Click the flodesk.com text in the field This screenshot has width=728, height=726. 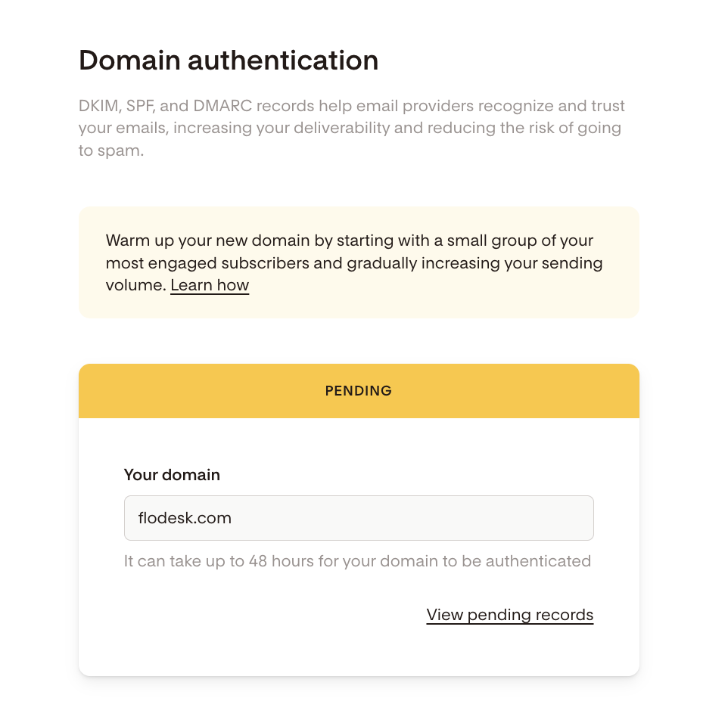[185, 518]
